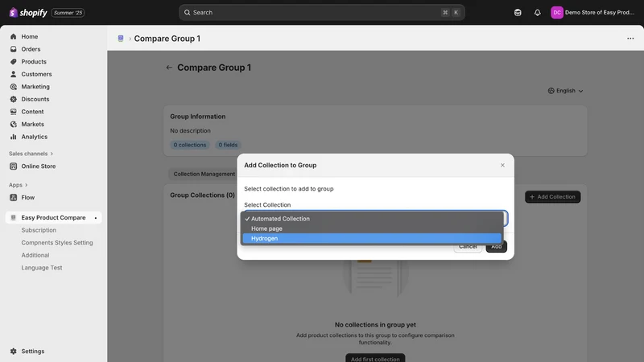Click the Summer '25 badge
This screenshot has width=644, height=362.
point(68,13)
